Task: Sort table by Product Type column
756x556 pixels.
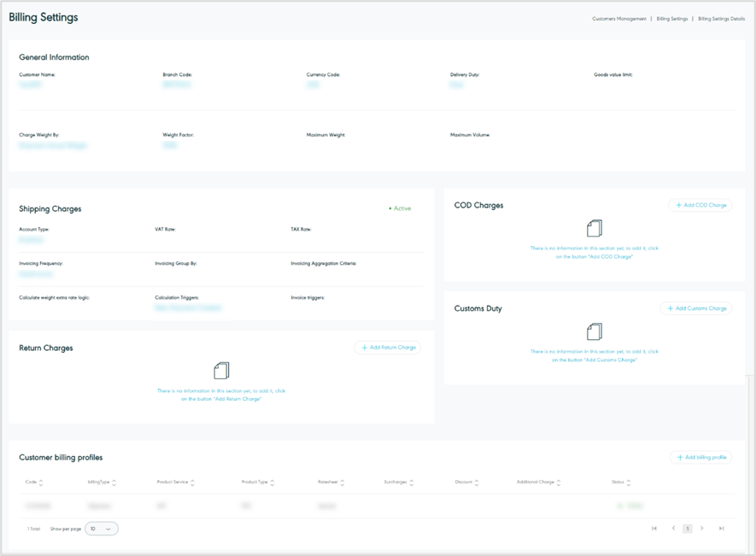Action: 273,483
